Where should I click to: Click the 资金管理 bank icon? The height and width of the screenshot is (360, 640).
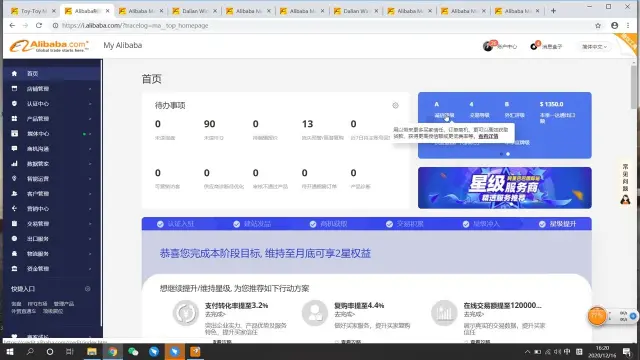point(14,269)
